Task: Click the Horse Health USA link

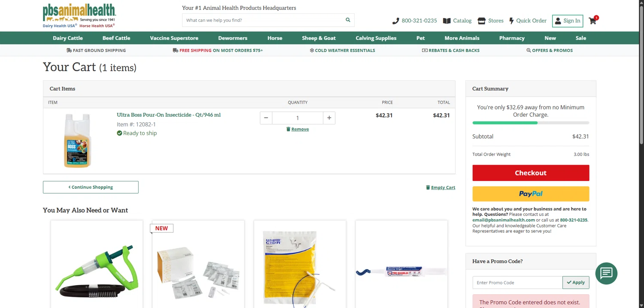Action: click(x=97, y=26)
